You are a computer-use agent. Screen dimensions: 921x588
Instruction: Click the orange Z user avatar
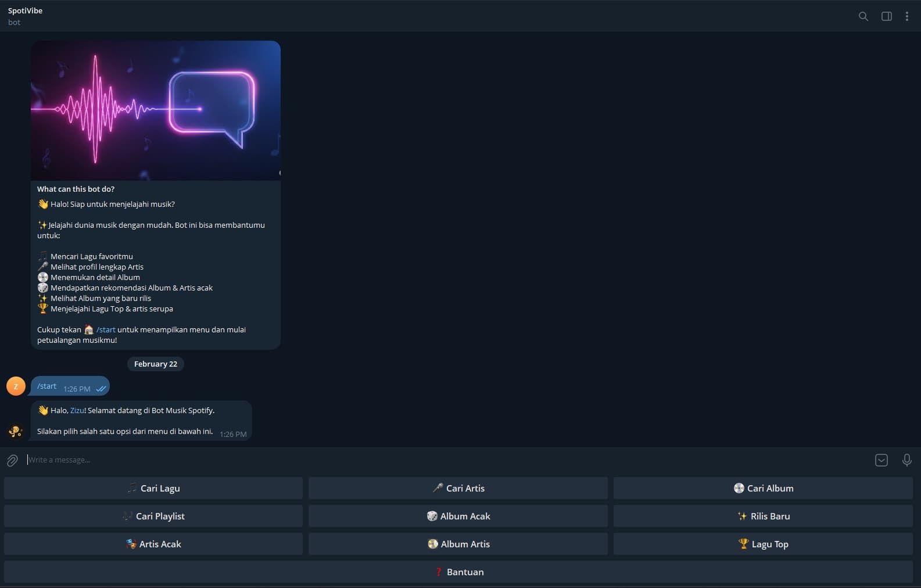click(16, 386)
